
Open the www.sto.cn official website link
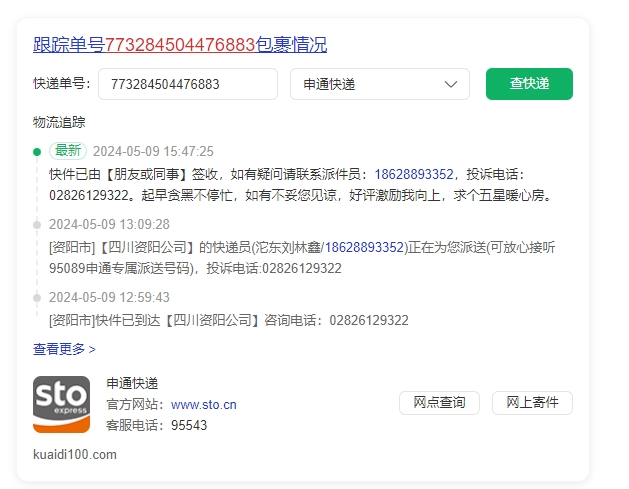204,404
